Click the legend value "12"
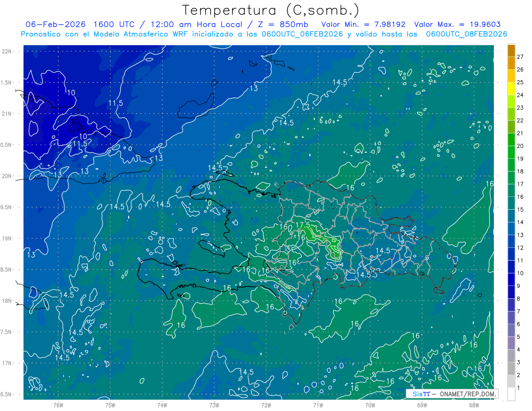This screenshot has width=532, height=411. pyautogui.click(x=520, y=248)
